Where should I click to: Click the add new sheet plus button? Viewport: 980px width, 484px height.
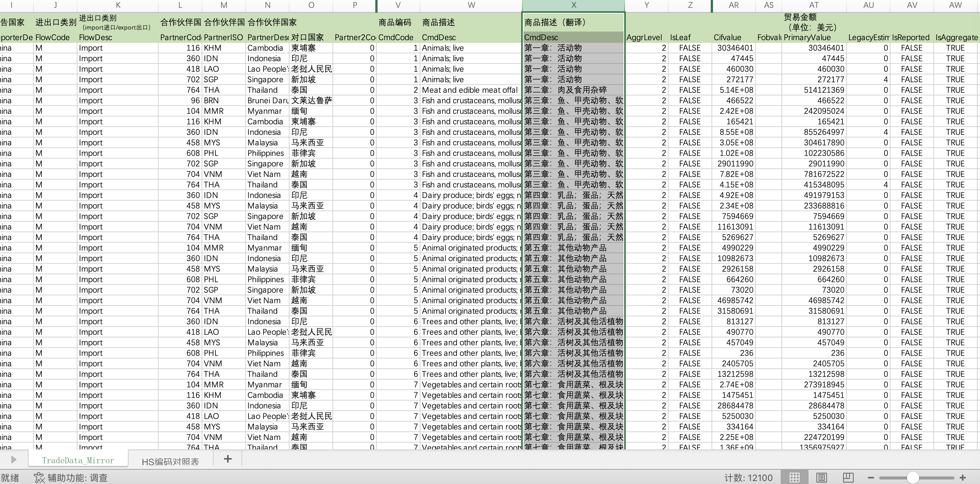click(x=228, y=459)
